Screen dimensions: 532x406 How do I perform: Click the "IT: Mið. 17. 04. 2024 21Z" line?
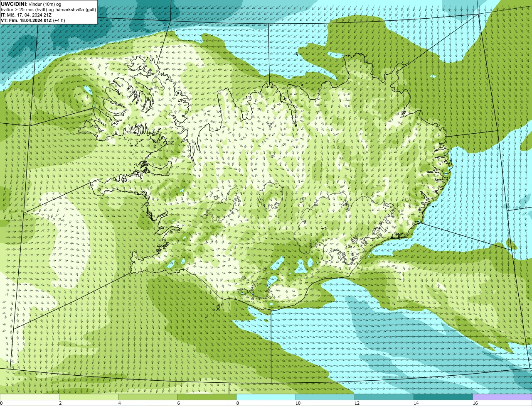point(26,15)
